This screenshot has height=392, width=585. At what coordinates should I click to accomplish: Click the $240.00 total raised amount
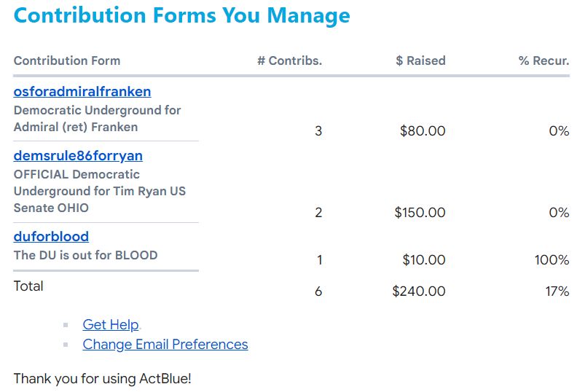[419, 291]
